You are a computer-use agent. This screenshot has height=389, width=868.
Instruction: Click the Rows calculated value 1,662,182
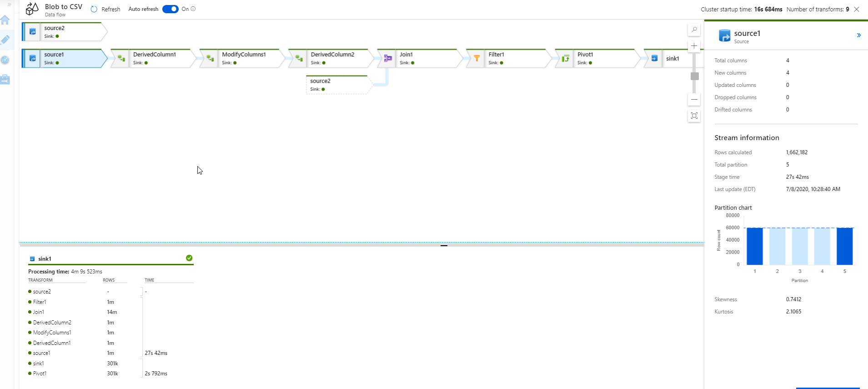(x=797, y=152)
